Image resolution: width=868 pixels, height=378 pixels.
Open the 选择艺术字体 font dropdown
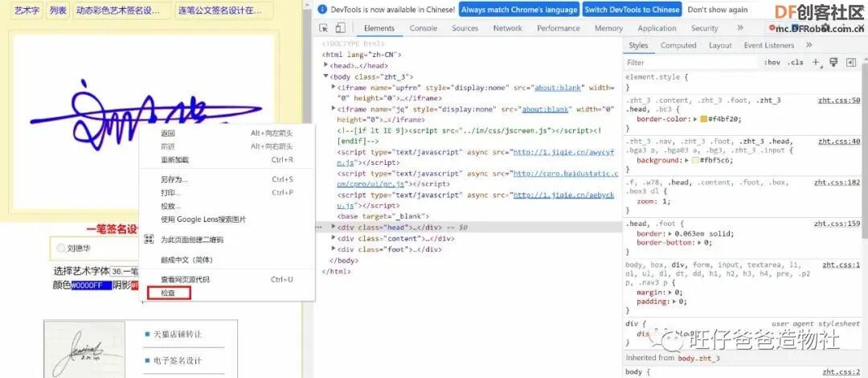click(x=125, y=272)
